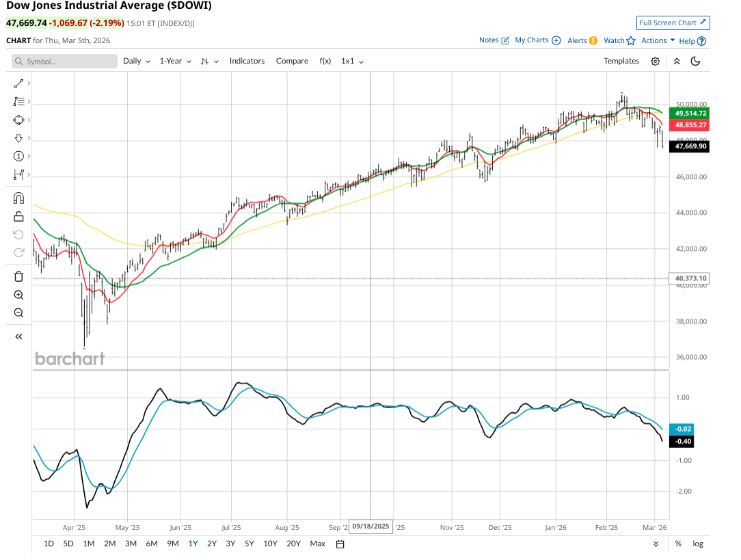Open the Daily frequency dropdown
This screenshot has width=741, height=560.
coord(137,61)
